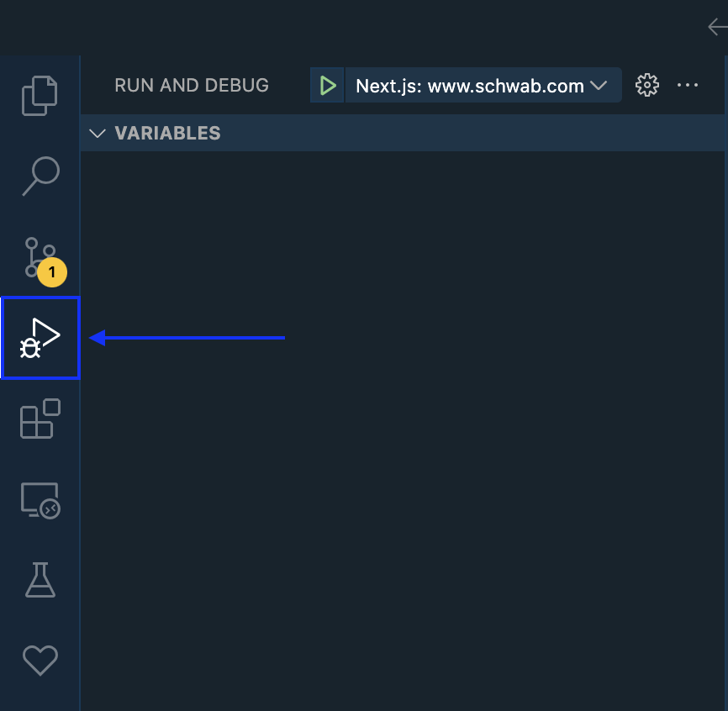
Task: Start debugging with the green play button
Action: click(327, 85)
